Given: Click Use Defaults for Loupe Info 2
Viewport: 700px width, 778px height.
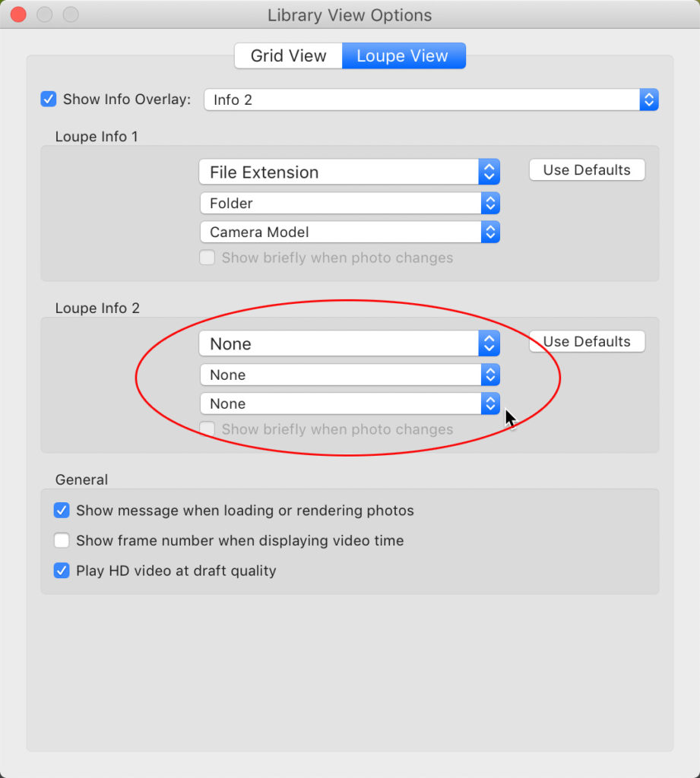Looking at the screenshot, I should 586,342.
